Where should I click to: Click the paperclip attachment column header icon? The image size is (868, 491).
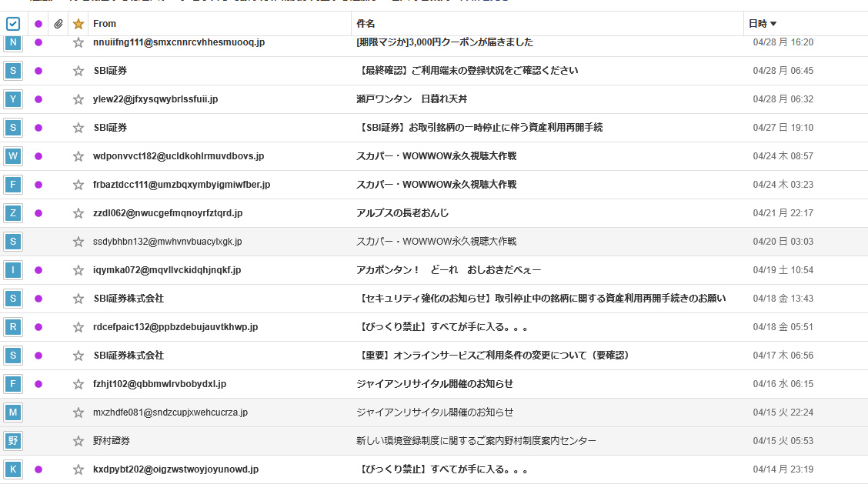coord(58,24)
